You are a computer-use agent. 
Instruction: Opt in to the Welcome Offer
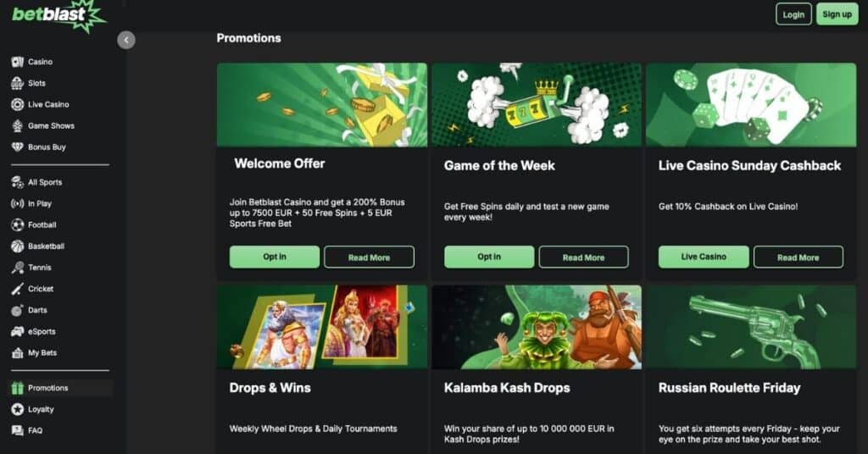[x=275, y=257]
